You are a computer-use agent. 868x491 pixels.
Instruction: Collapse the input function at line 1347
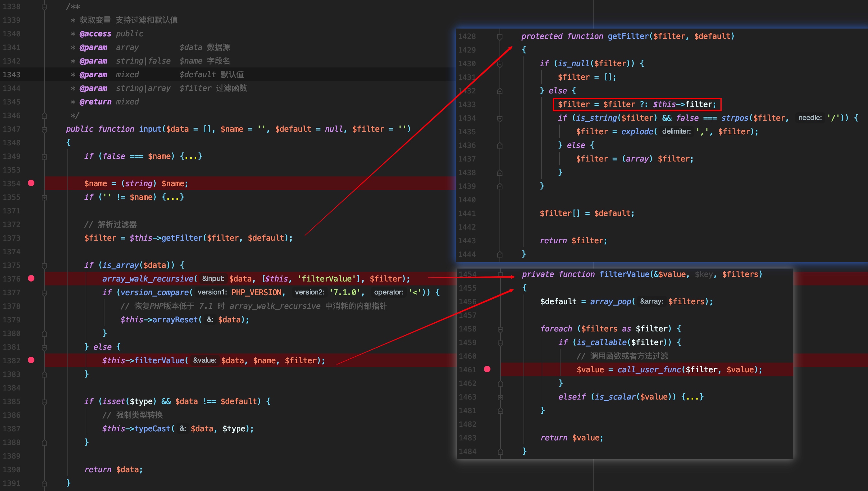44,129
